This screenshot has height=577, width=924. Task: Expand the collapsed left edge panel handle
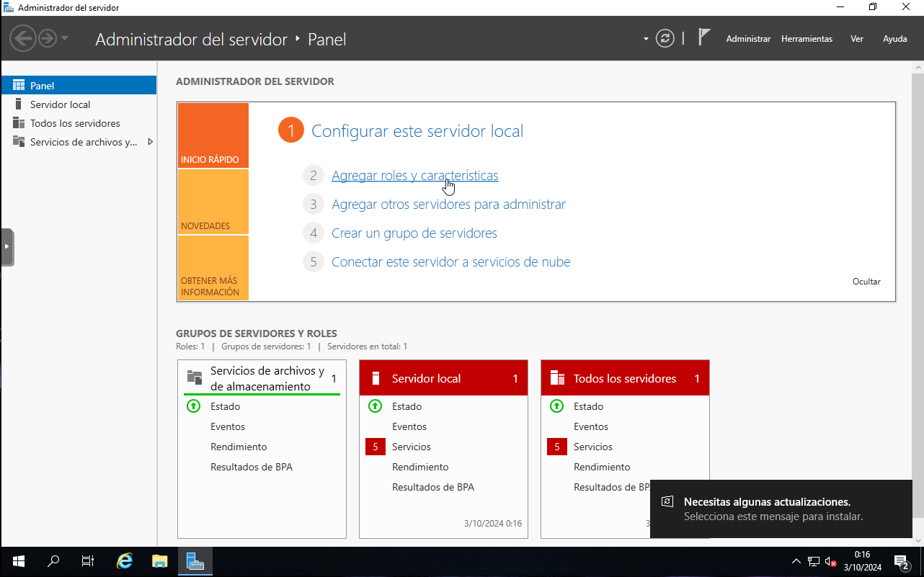click(7, 246)
